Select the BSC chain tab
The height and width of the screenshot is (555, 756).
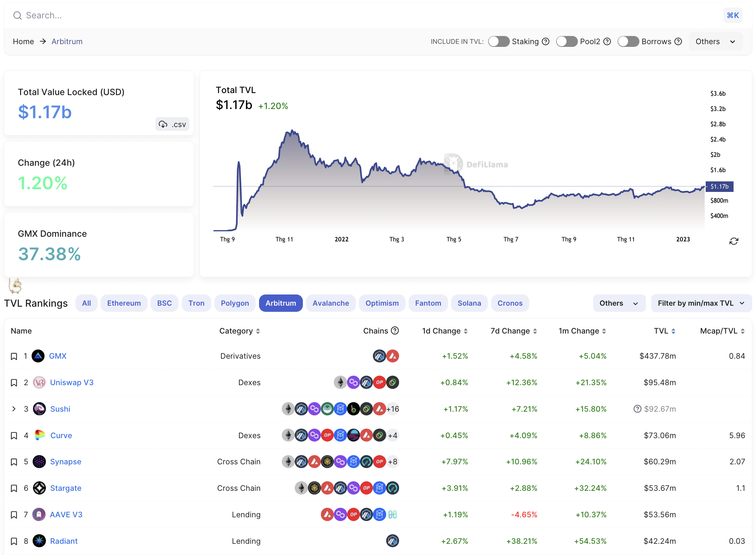(164, 303)
